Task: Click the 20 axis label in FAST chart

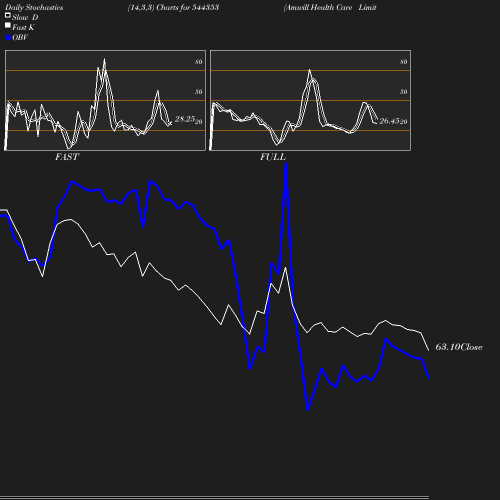Action: [199, 122]
